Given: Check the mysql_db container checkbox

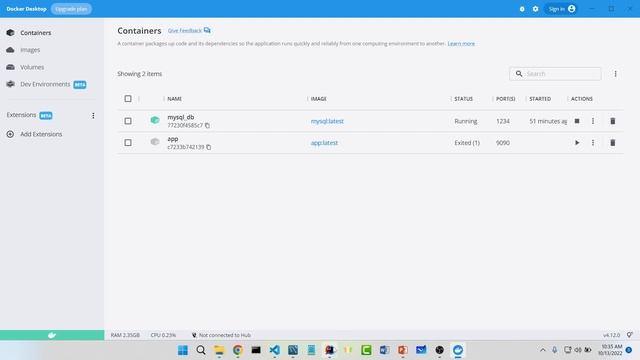Looking at the screenshot, I should 128,121.
